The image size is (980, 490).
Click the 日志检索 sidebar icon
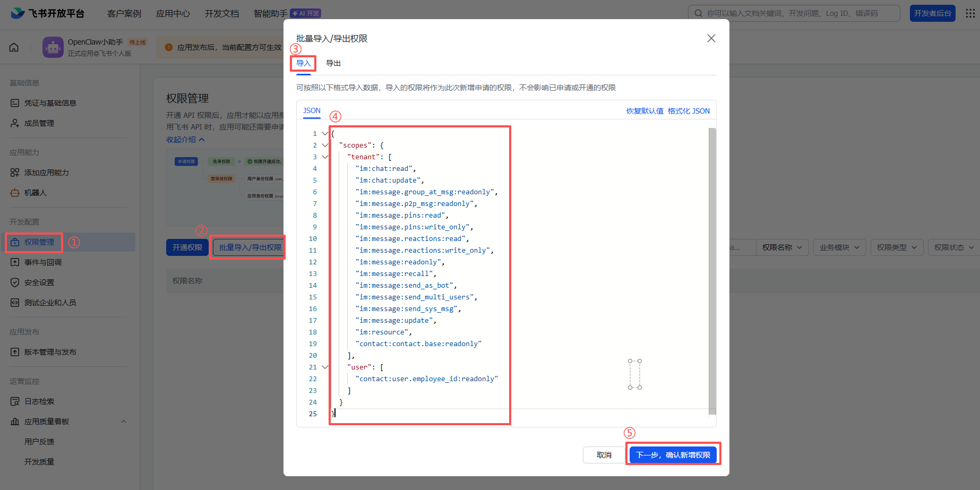15,401
